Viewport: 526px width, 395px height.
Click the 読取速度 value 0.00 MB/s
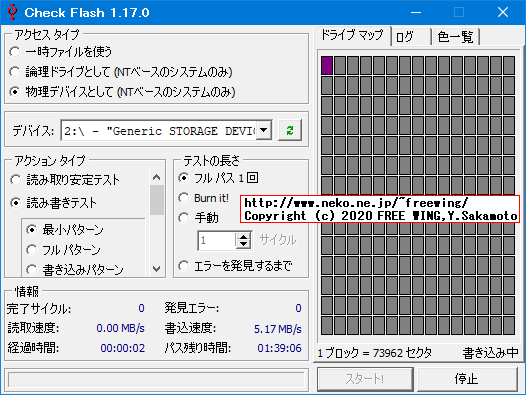coord(120,328)
